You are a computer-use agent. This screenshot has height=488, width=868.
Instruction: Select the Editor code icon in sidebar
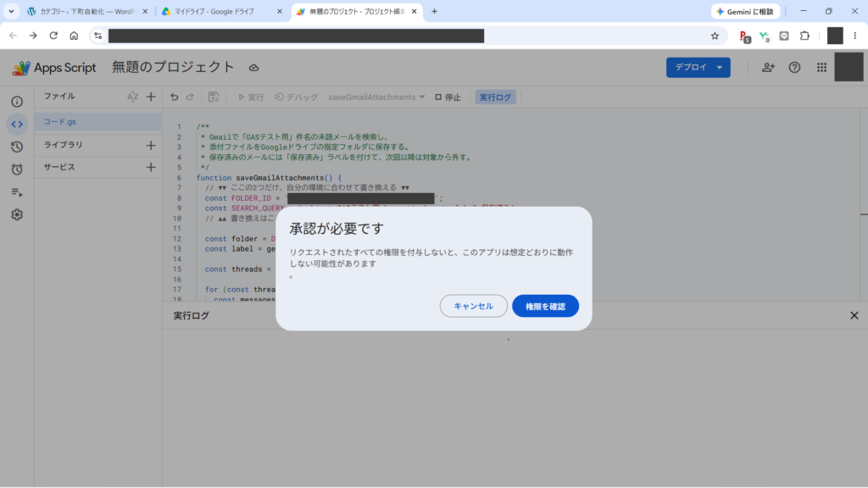(x=17, y=124)
